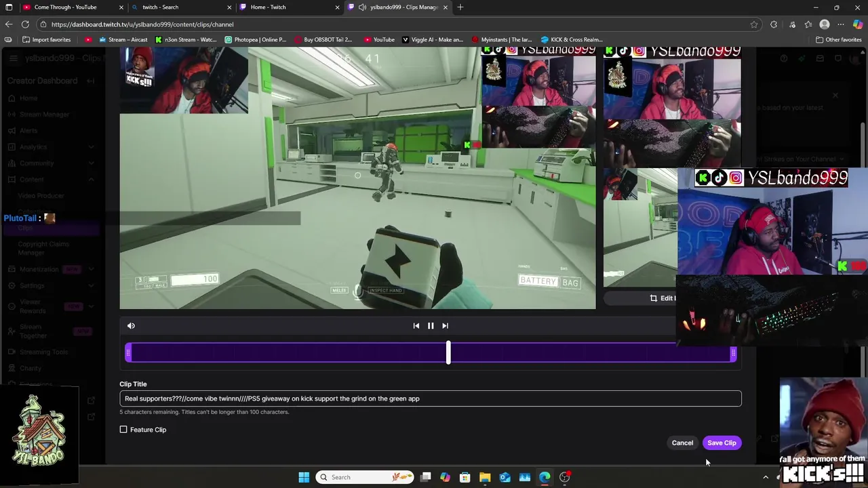Switch to twitch - Search tab
Screen dimensions: 868x488
tap(160, 7)
